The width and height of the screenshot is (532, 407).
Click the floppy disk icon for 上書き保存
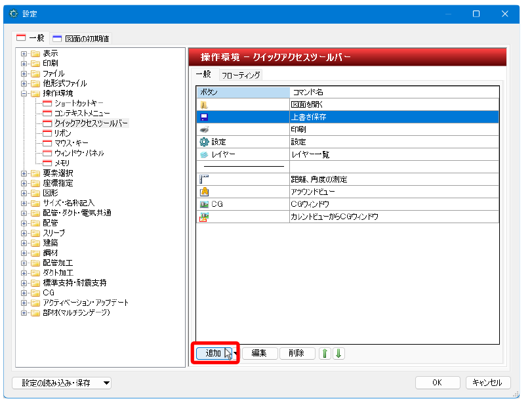click(204, 117)
